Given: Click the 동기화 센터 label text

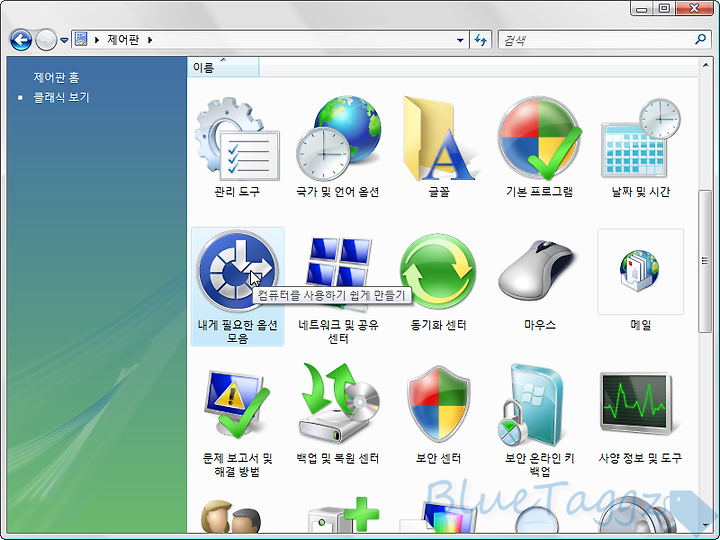Looking at the screenshot, I should click(x=439, y=325).
